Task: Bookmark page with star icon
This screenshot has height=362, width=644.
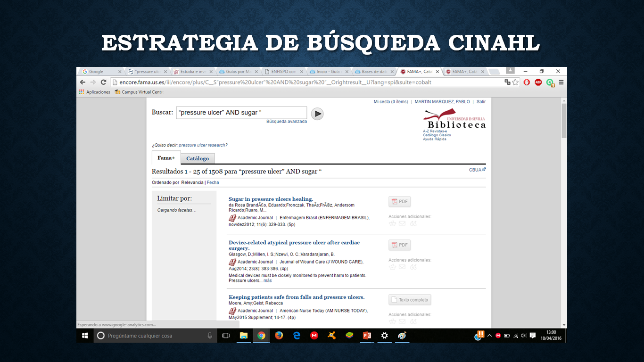Action: [515, 82]
